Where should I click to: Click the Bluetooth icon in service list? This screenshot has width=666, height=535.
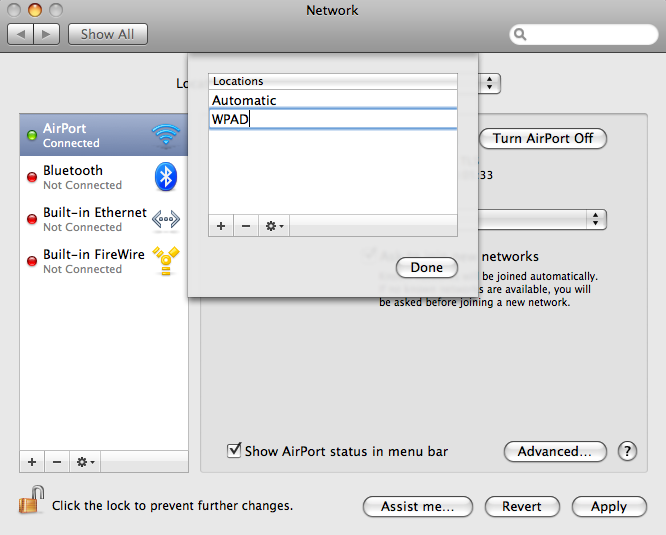coord(166,177)
